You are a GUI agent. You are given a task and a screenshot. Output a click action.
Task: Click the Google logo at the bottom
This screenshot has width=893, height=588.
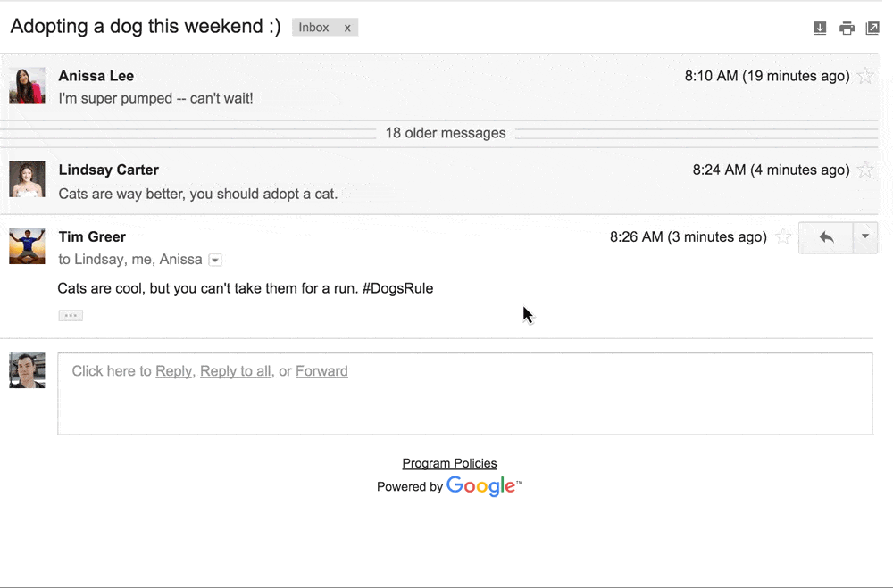click(482, 486)
